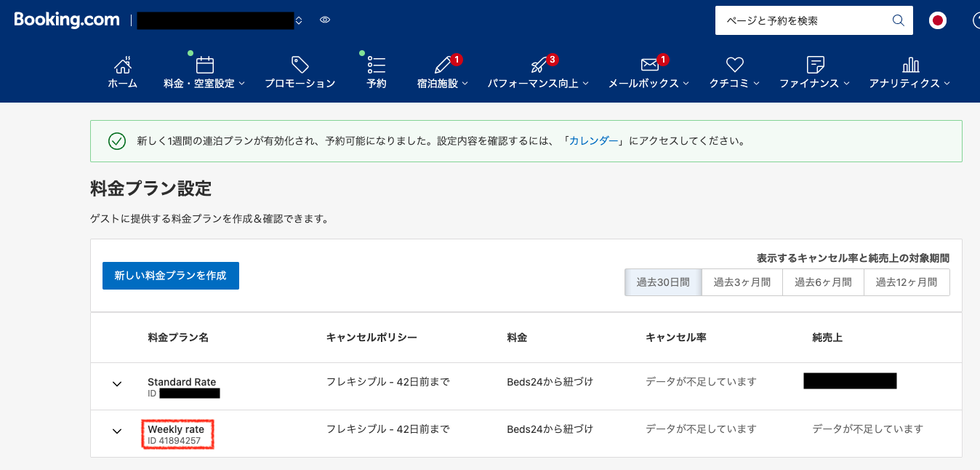Click the Home house icon
The width and height of the screenshot is (980, 470).
pyautogui.click(x=122, y=65)
